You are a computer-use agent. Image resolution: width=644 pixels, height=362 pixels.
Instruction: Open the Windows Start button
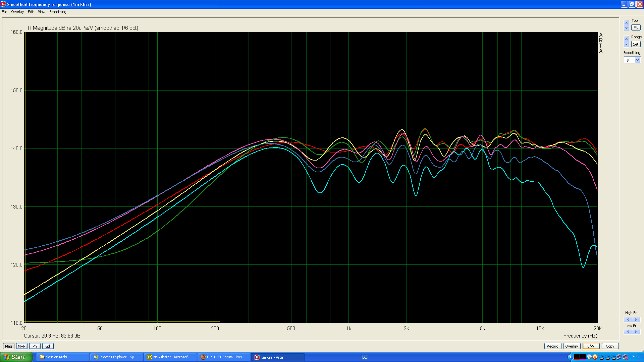tap(16, 357)
